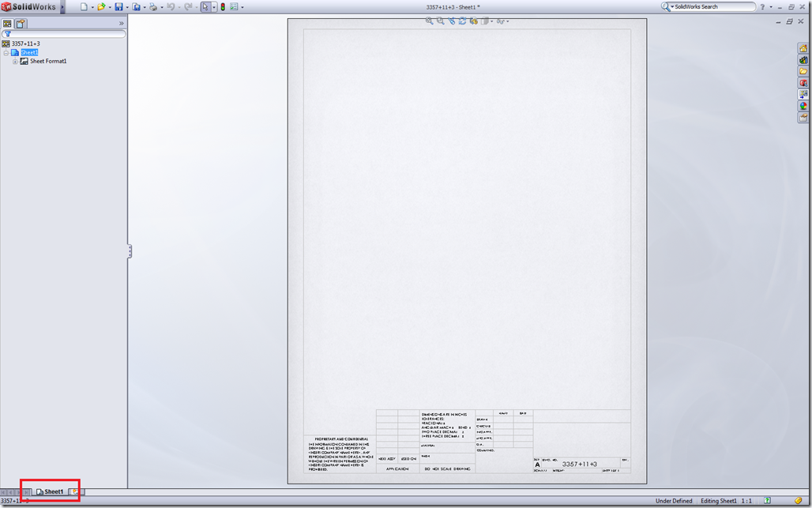
Task: Expand the Open file dropdown arrow
Action: point(110,7)
